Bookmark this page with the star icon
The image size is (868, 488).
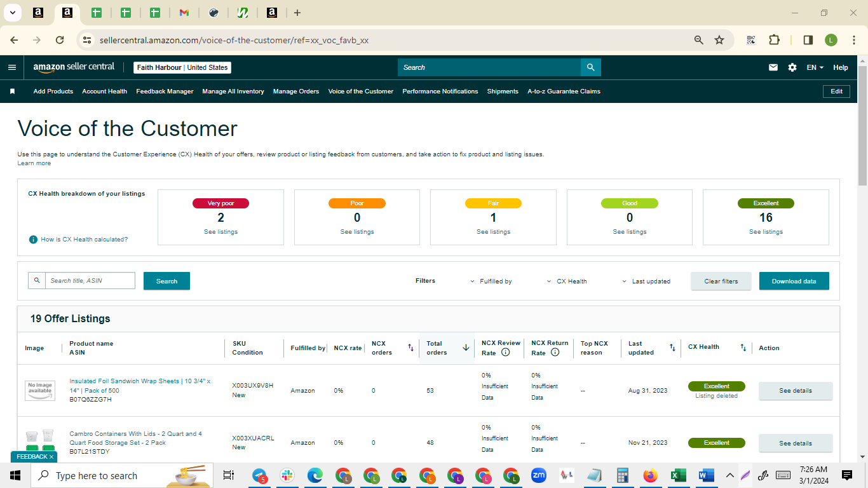pyautogui.click(x=719, y=40)
